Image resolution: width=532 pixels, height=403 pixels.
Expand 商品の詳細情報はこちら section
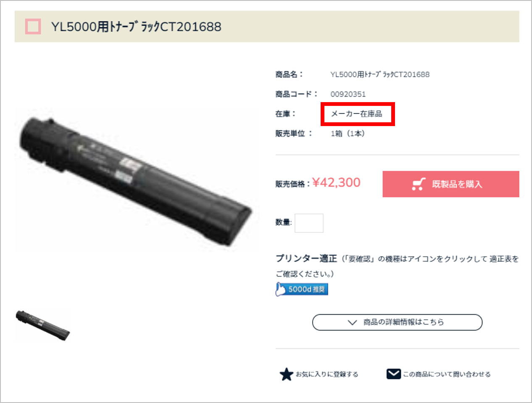pos(397,322)
